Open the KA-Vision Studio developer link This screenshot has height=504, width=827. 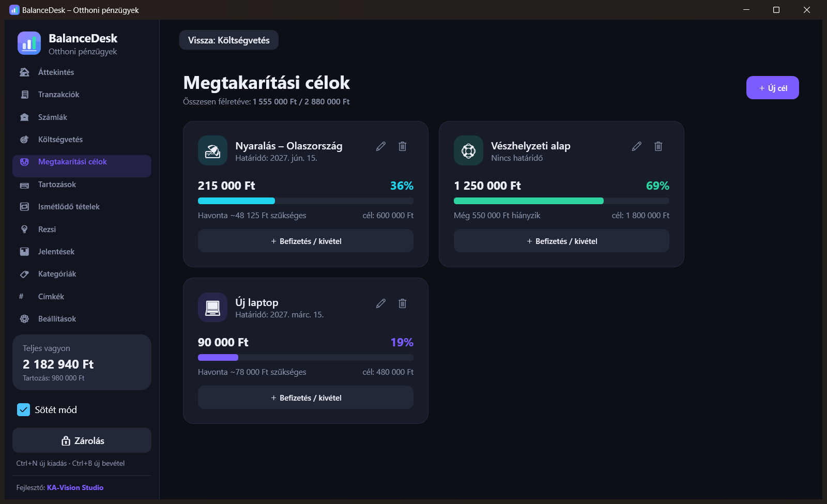[75, 487]
